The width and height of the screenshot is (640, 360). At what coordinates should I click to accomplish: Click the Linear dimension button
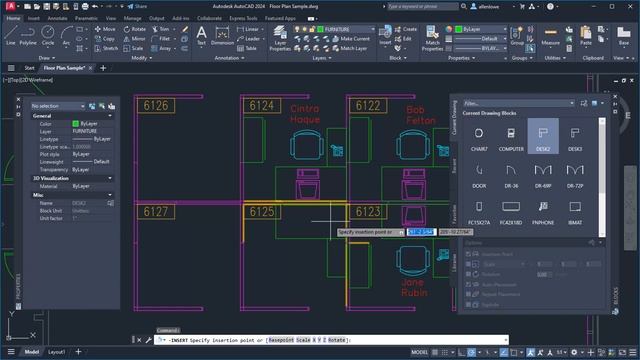248,29
